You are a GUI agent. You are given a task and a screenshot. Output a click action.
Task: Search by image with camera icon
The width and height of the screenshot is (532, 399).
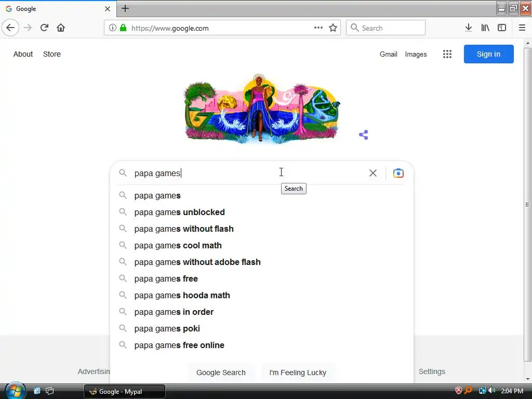coord(398,173)
